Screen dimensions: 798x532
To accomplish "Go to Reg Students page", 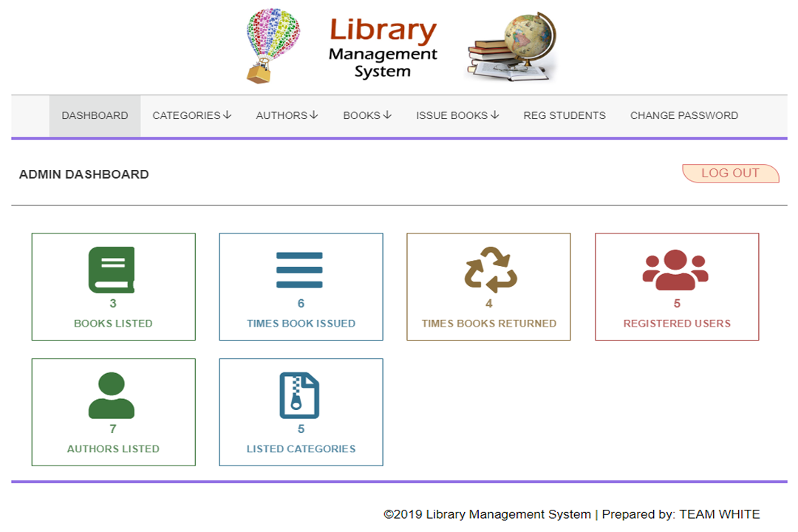I will click(565, 115).
